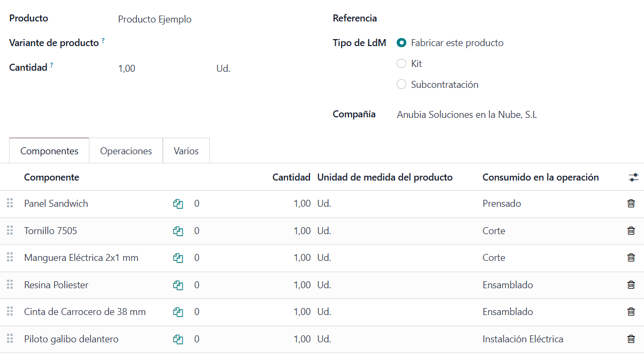Show help tooltip for Cantidad field
The width and height of the screenshot is (644, 360).
(52, 65)
